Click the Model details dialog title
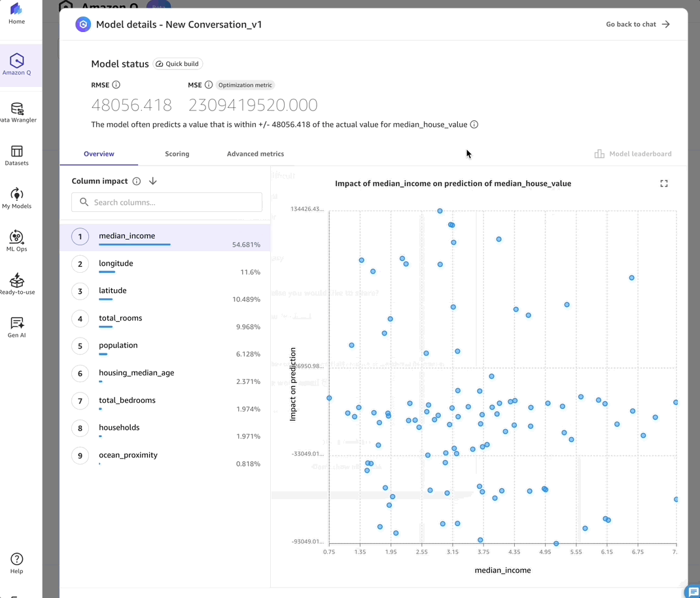 pyautogui.click(x=179, y=25)
